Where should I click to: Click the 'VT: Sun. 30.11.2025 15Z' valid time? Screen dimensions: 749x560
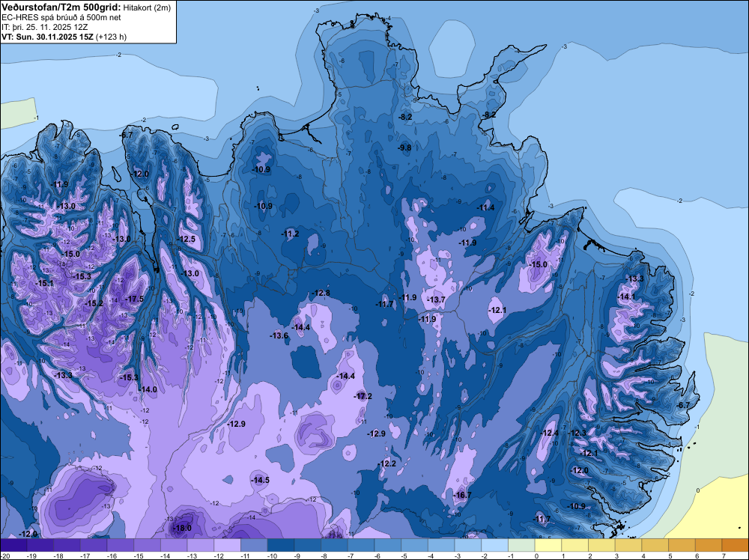(47, 37)
